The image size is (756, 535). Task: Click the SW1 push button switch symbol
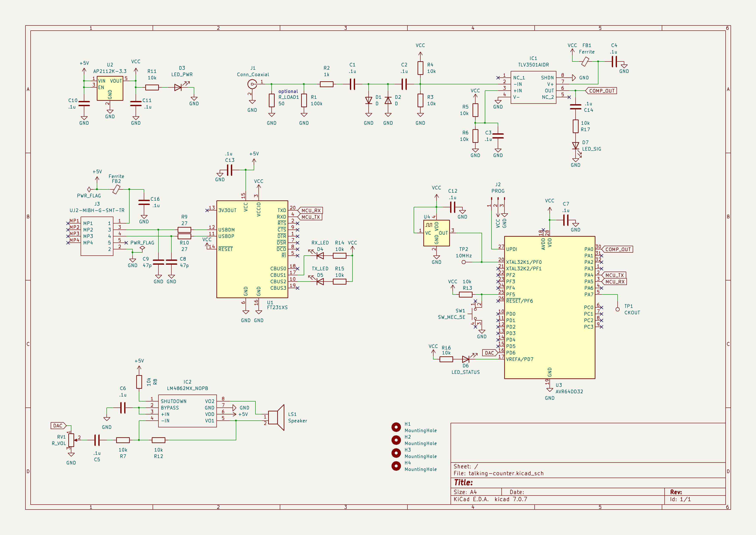475,314
